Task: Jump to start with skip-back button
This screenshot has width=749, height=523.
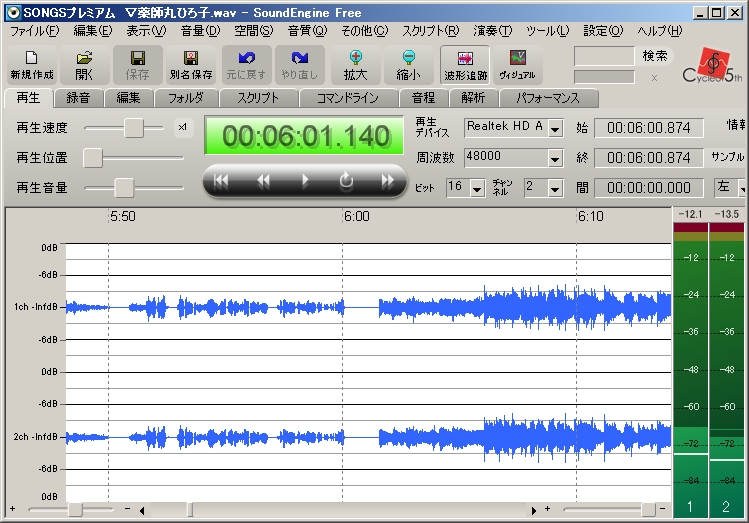Action: (x=221, y=181)
